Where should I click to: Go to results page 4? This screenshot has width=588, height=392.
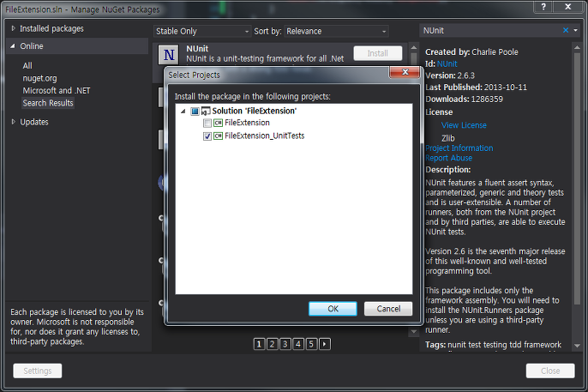point(298,344)
